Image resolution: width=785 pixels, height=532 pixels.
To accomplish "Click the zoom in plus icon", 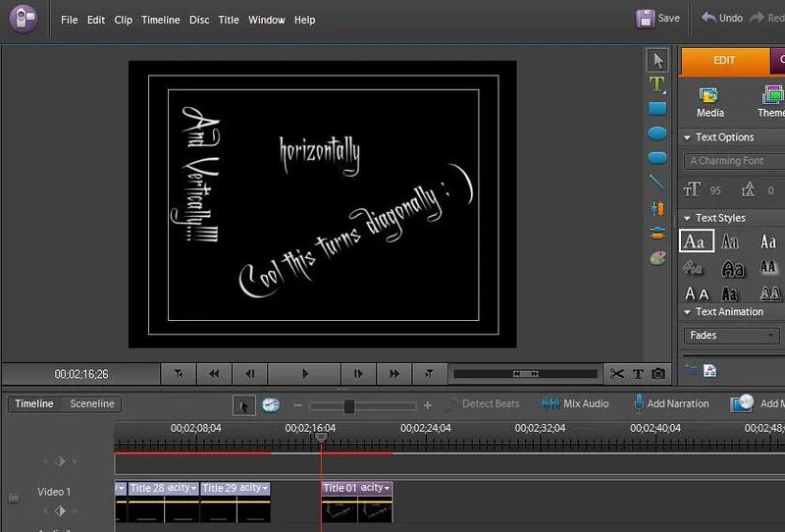I will (428, 405).
